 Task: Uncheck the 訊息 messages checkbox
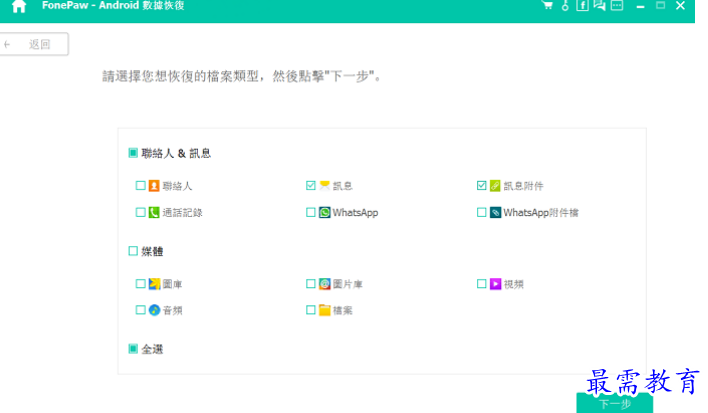tap(311, 186)
